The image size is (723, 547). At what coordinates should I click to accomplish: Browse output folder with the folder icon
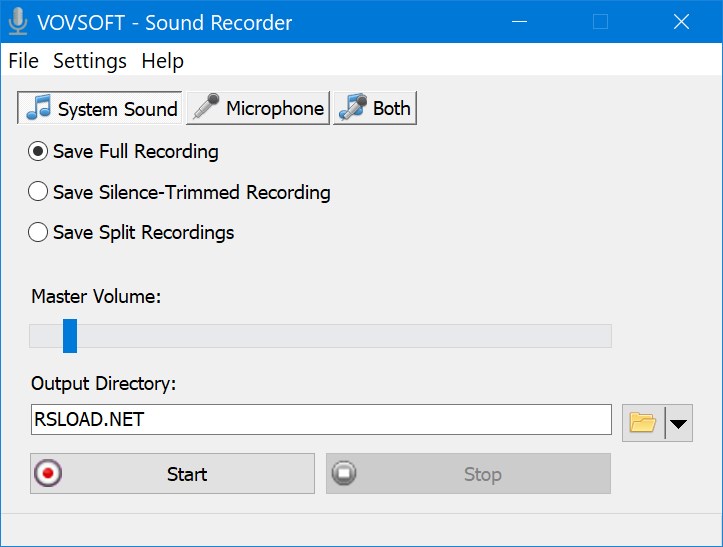click(x=642, y=423)
